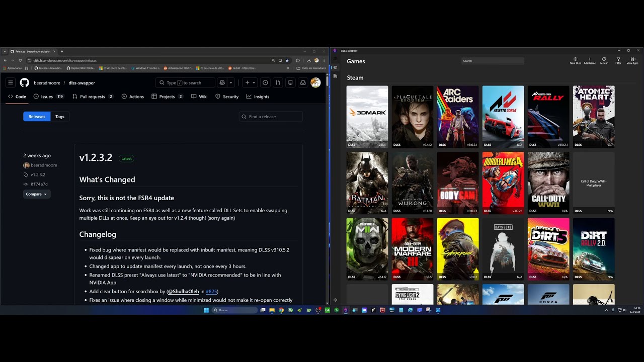
Task: Open File Explorer from the taskbar
Action: [x=272, y=310]
